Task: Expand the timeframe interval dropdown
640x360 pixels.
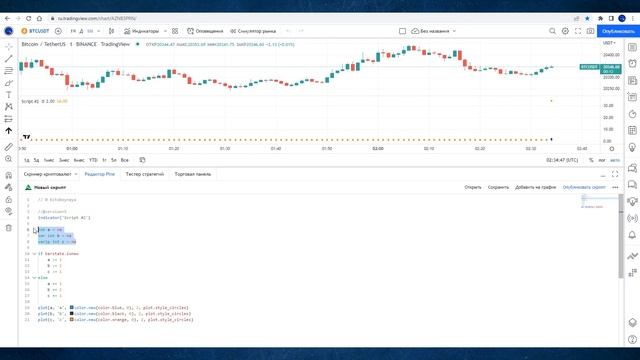Action: click(98, 31)
